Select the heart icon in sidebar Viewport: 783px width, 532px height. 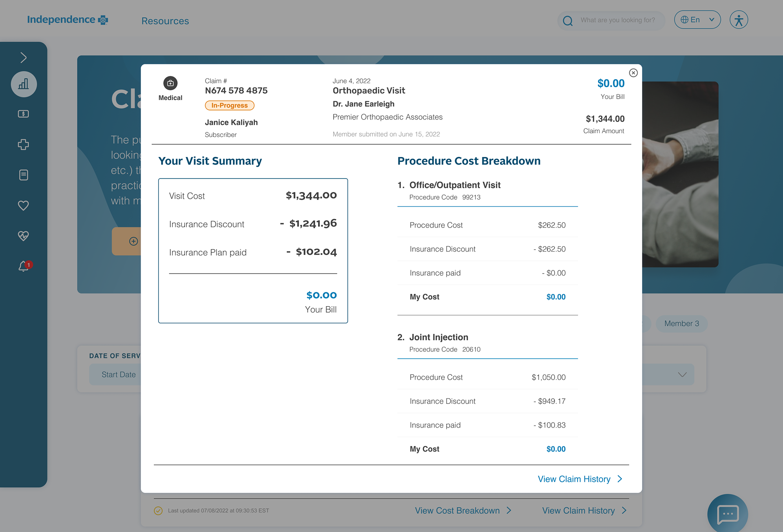(x=23, y=205)
